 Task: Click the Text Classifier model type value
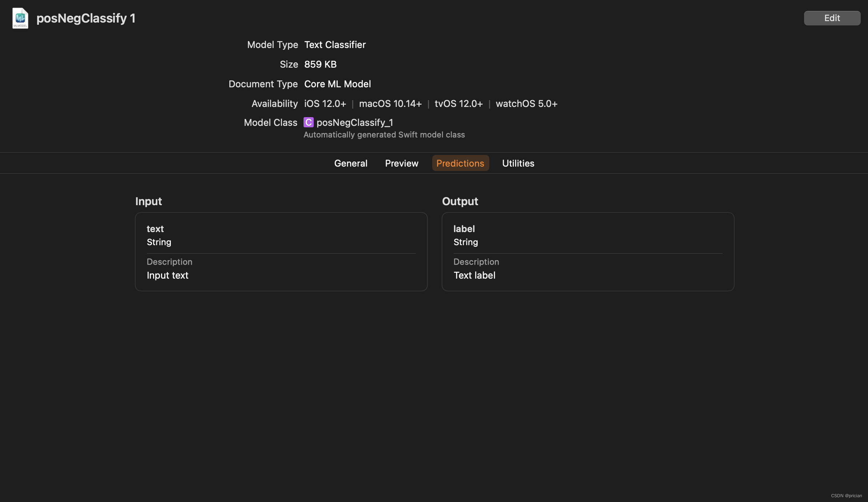335,45
